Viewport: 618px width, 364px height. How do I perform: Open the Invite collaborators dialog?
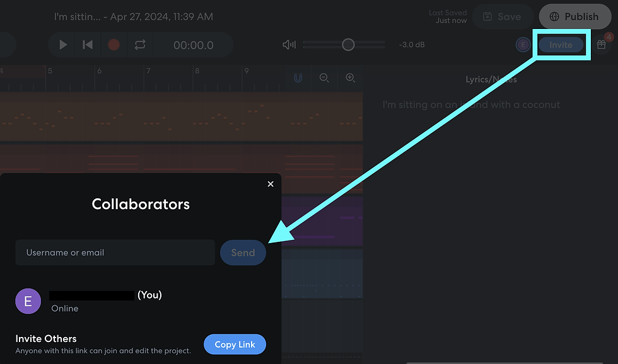(x=560, y=44)
